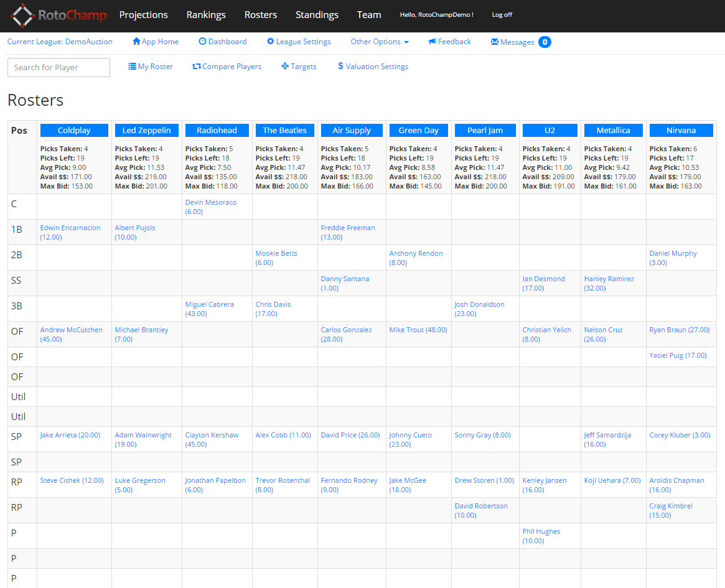Open the Standings menu
725x588 pixels.
[317, 15]
